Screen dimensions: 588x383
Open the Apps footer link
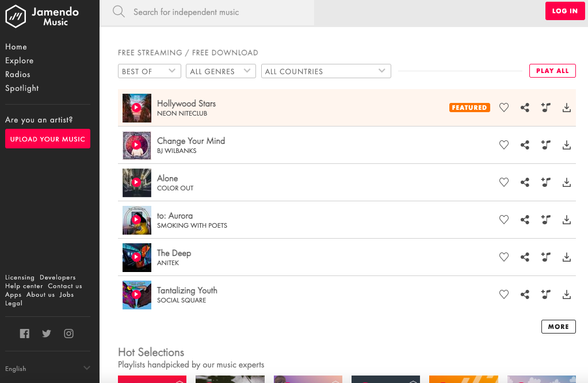13,294
